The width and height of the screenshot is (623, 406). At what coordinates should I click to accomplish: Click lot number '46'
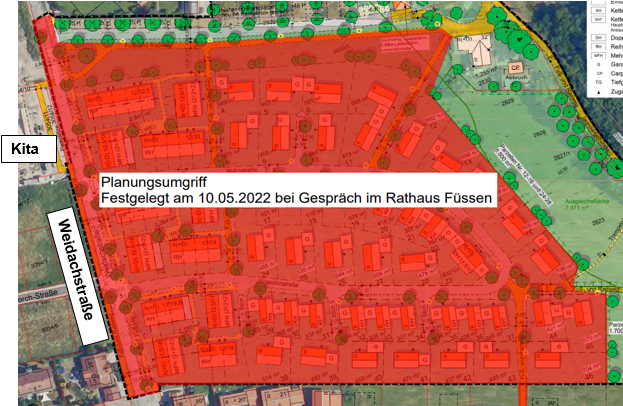[x=589, y=376]
